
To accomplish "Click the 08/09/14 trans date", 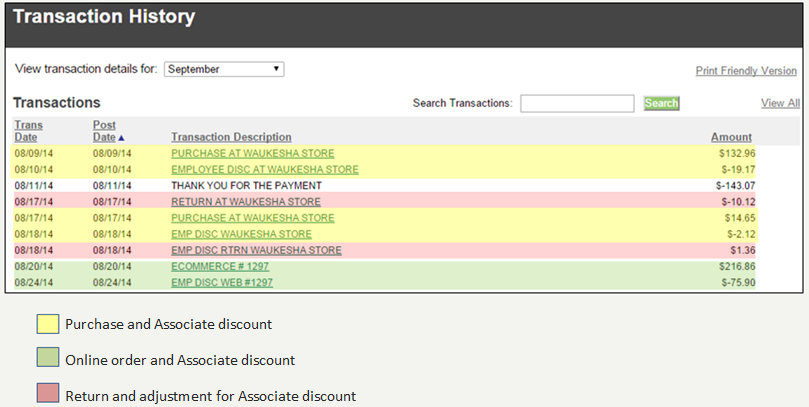I will point(34,153).
